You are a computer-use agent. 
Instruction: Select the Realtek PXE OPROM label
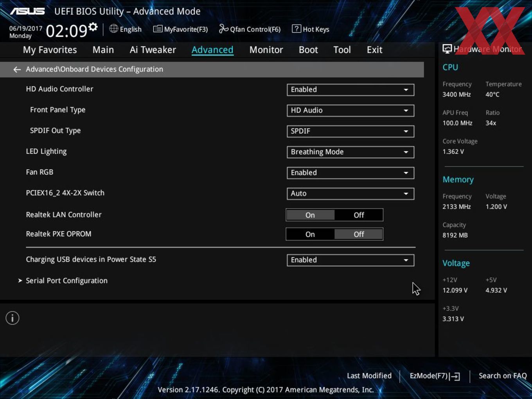click(59, 234)
